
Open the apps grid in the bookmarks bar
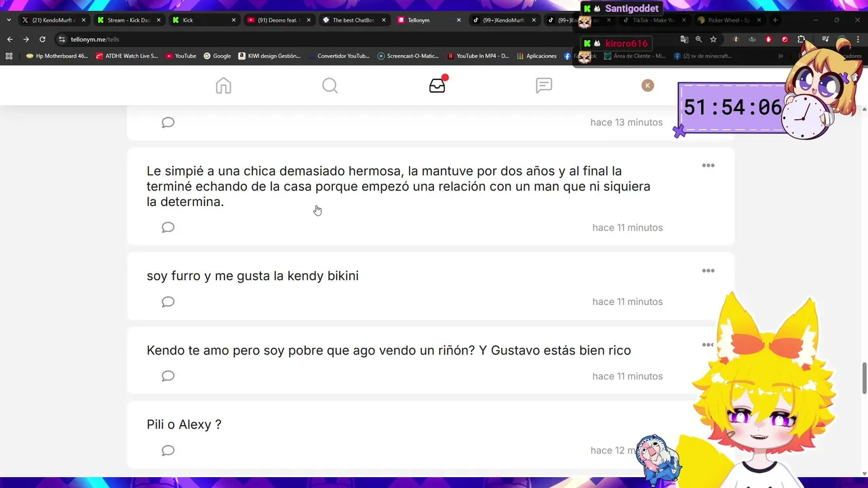9,56
